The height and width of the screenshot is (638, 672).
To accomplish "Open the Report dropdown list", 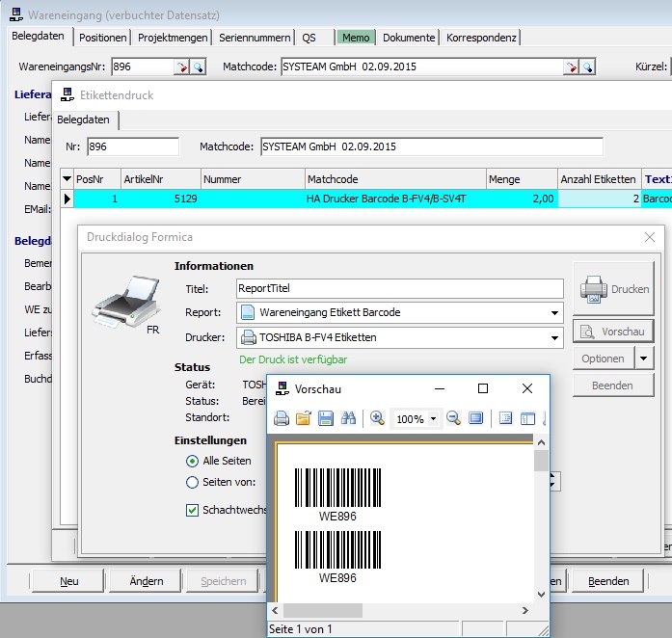I will click(554, 313).
